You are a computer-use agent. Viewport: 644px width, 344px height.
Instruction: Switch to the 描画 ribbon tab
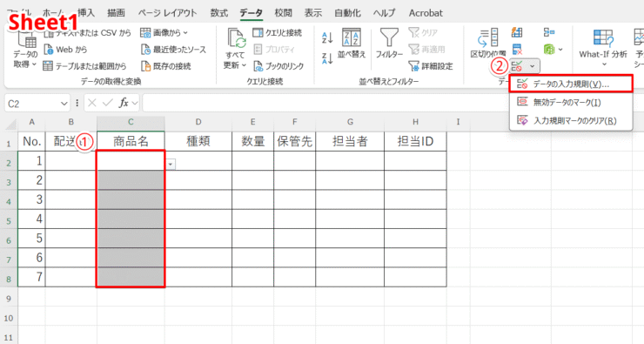117,13
